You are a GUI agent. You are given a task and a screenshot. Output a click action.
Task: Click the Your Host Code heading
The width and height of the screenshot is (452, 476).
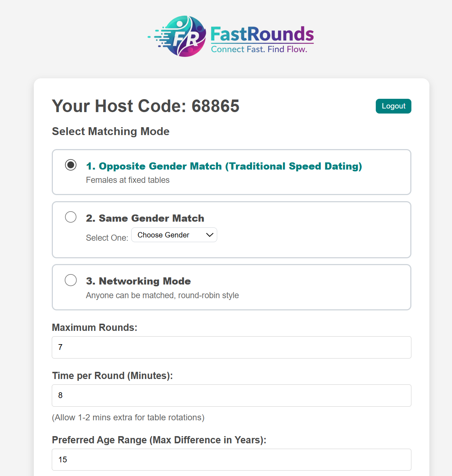pyautogui.click(x=146, y=106)
